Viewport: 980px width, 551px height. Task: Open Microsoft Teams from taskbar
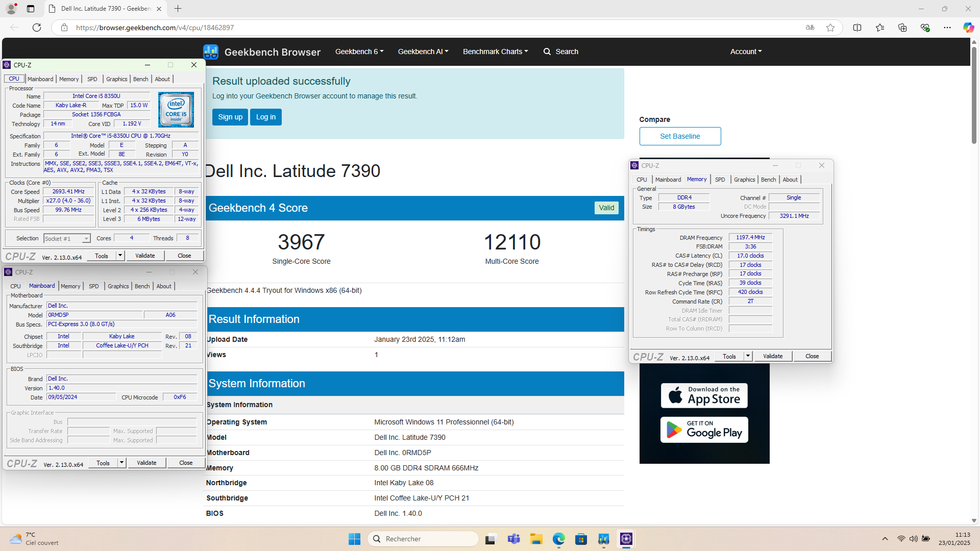(x=513, y=539)
